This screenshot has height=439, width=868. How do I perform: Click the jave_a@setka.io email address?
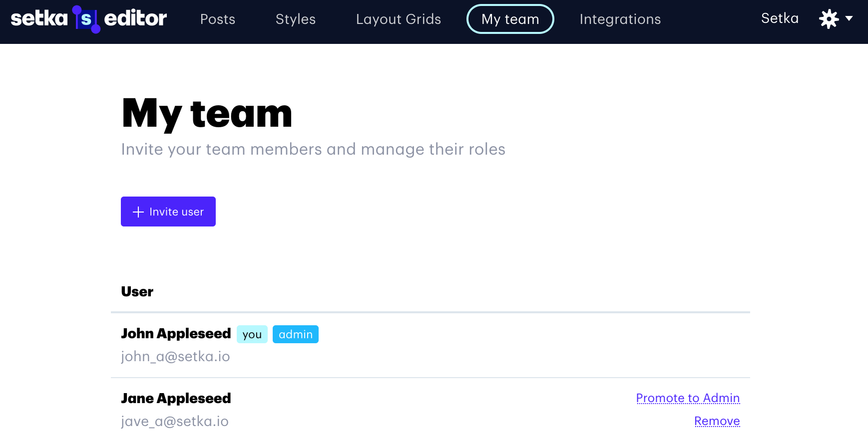(175, 422)
